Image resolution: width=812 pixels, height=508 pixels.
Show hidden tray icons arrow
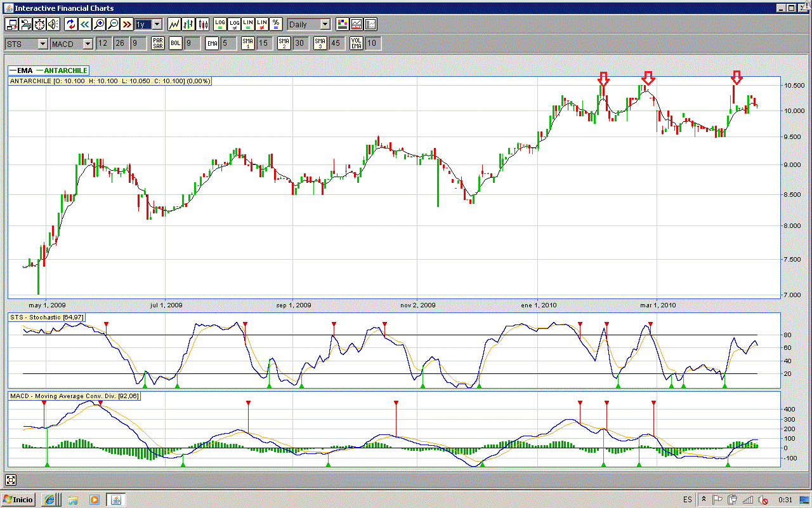point(704,500)
